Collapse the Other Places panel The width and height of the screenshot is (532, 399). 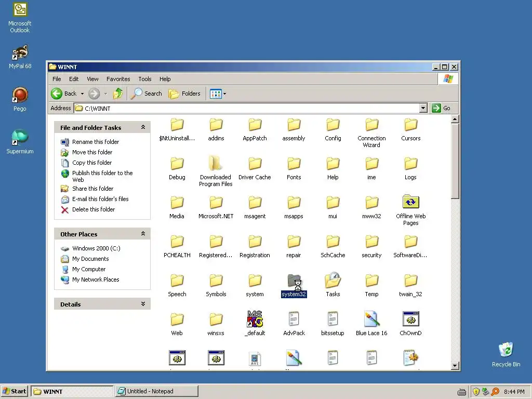pos(143,234)
